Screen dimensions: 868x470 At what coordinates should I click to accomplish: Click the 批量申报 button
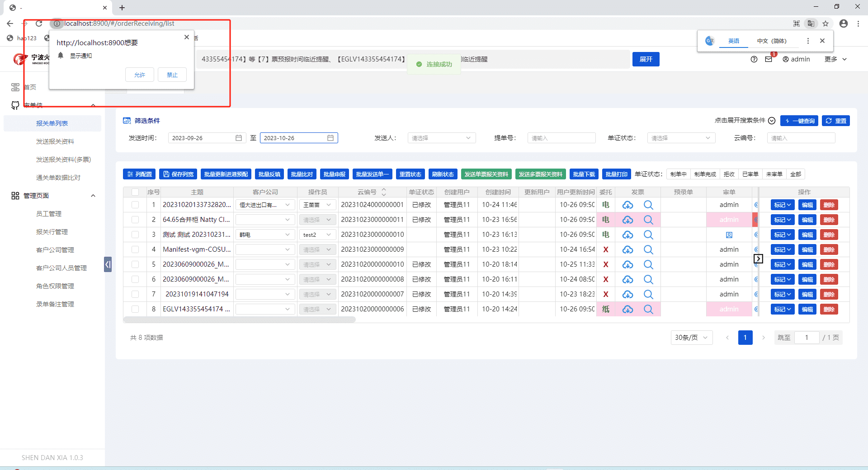click(x=335, y=174)
